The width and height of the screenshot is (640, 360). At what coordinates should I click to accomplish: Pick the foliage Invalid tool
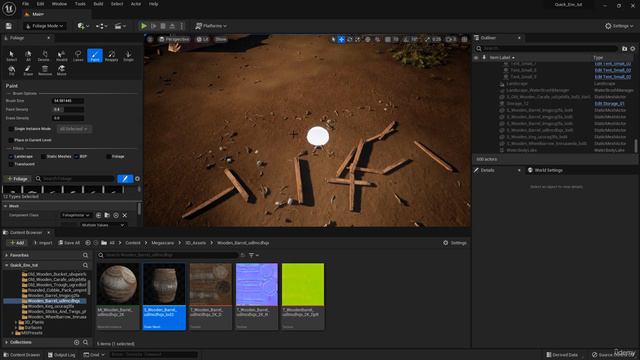(61, 56)
